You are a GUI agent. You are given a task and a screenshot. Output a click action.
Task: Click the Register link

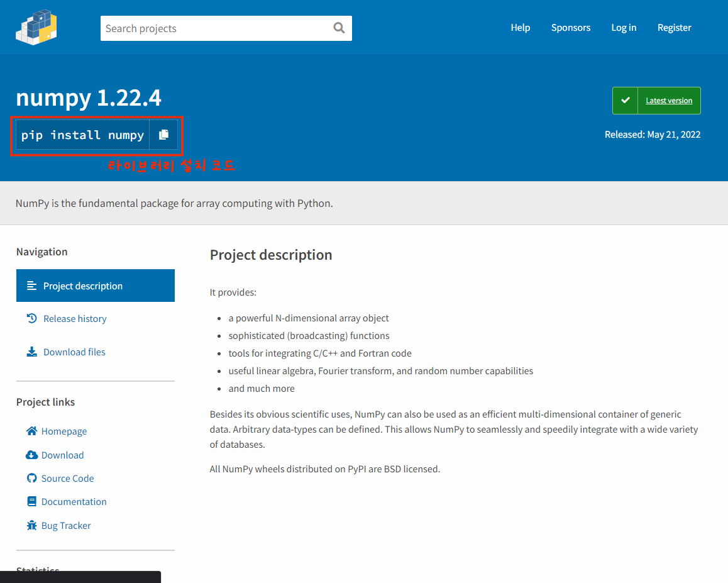[x=674, y=28]
